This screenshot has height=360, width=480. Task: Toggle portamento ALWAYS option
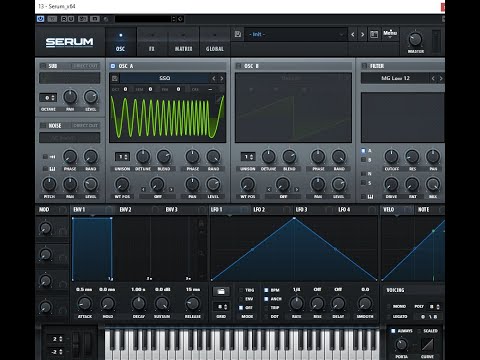393,331
